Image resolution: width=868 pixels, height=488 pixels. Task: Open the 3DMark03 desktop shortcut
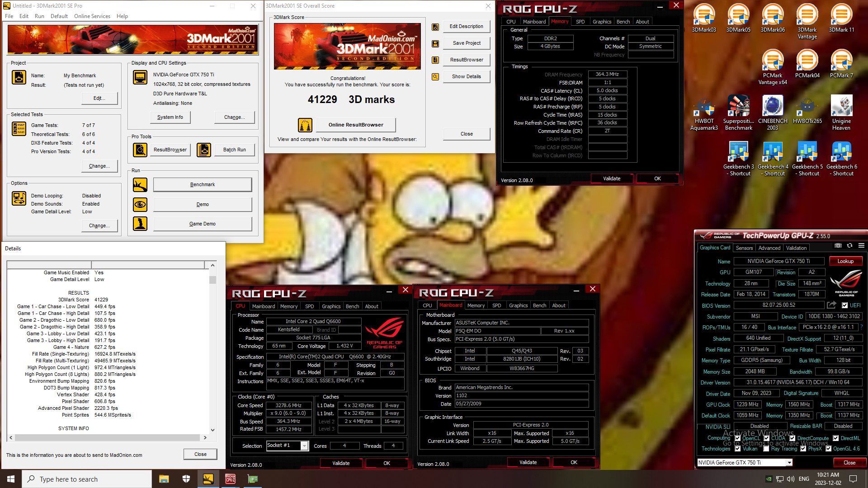click(x=704, y=18)
